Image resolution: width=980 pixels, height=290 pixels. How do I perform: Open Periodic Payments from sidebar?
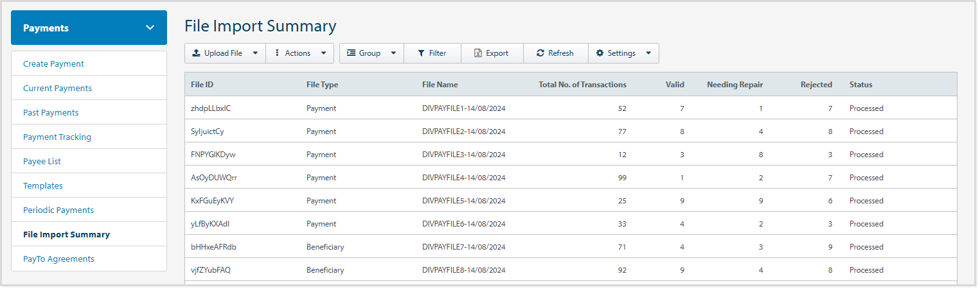pyautogui.click(x=58, y=210)
